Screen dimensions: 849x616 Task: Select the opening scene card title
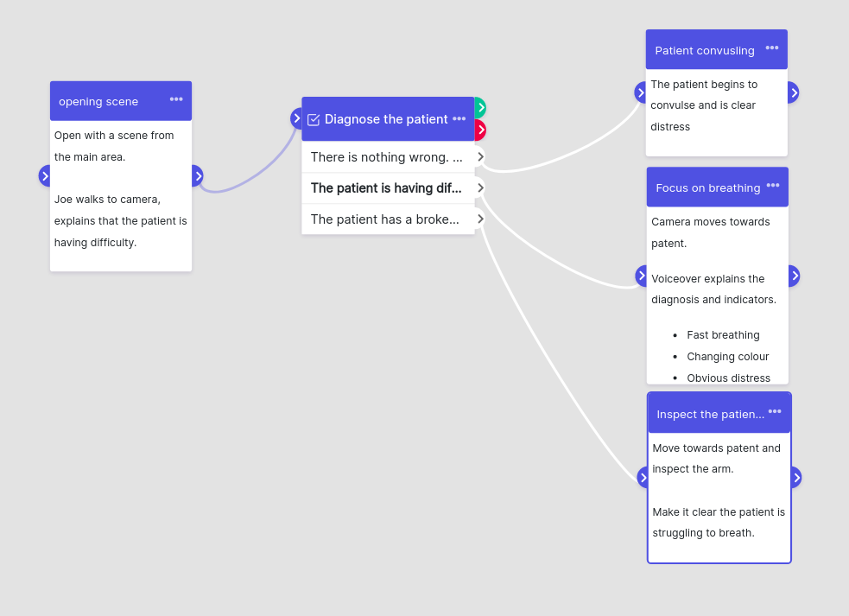(x=98, y=102)
